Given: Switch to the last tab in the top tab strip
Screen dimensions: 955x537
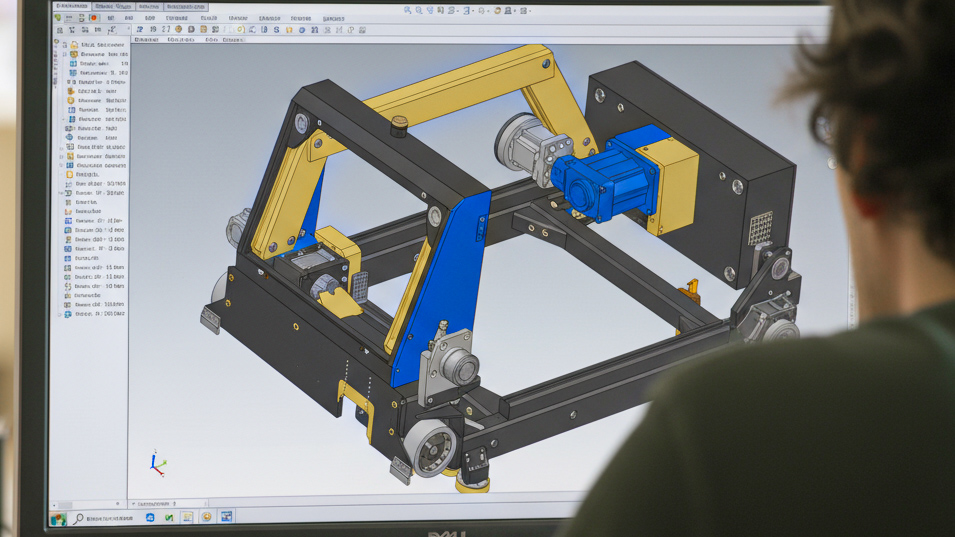Looking at the screenshot, I should [x=186, y=7].
